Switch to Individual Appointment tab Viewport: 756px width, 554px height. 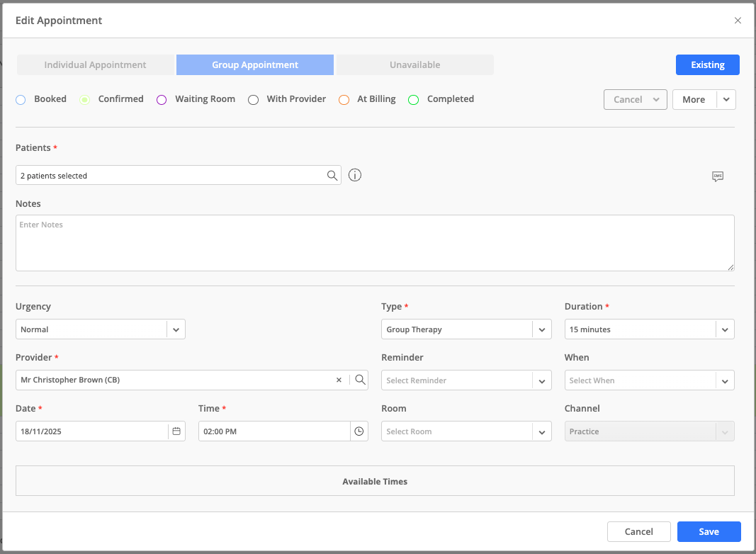tap(95, 65)
